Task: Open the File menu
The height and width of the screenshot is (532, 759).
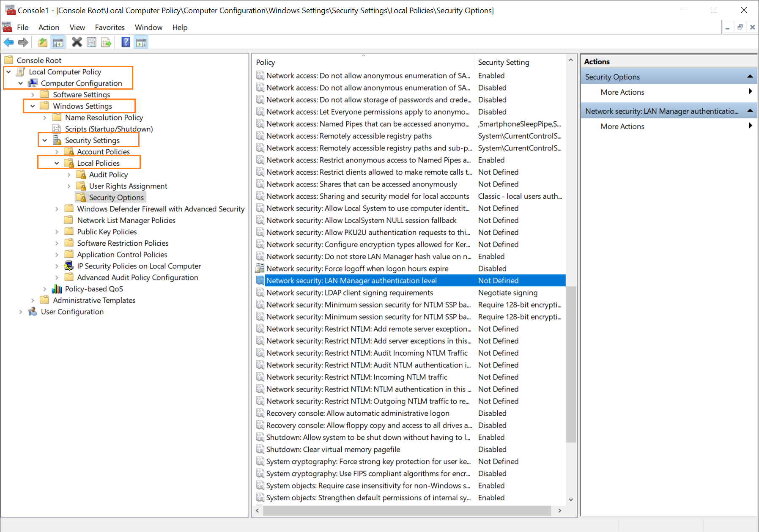Action: click(22, 27)
